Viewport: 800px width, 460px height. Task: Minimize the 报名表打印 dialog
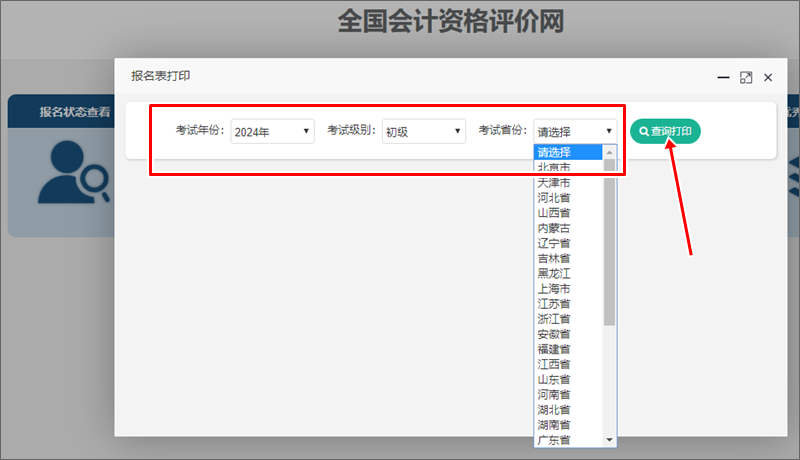click(x=723, y=78)
